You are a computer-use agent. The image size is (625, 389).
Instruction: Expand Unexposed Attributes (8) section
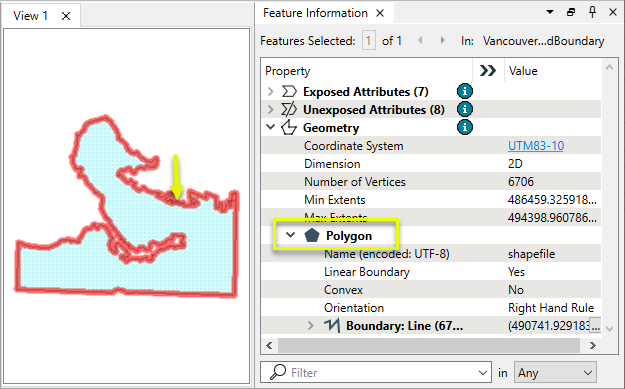tap(271, 110)
